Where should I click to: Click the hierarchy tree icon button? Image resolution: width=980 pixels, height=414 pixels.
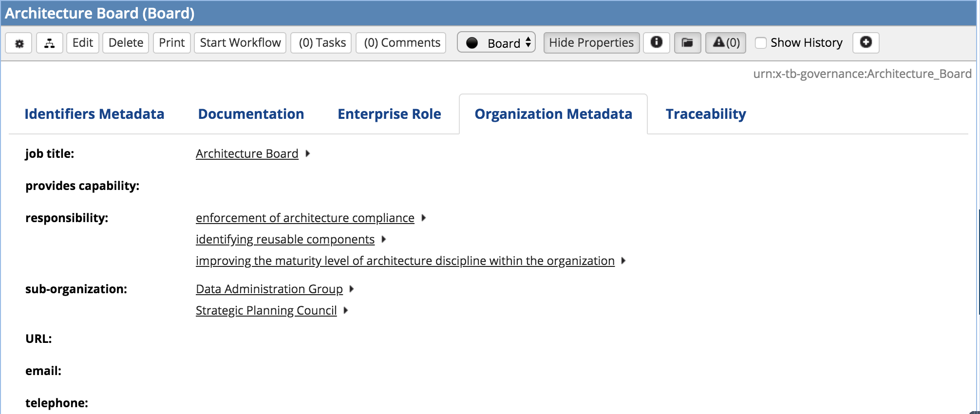point(49,43)
